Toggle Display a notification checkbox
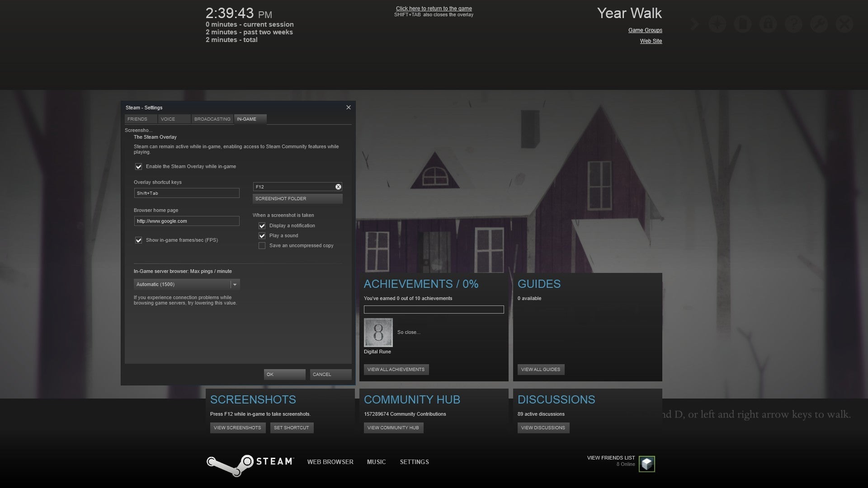The height and width of the screenshot is (488, 868). (x=262, y=225)
